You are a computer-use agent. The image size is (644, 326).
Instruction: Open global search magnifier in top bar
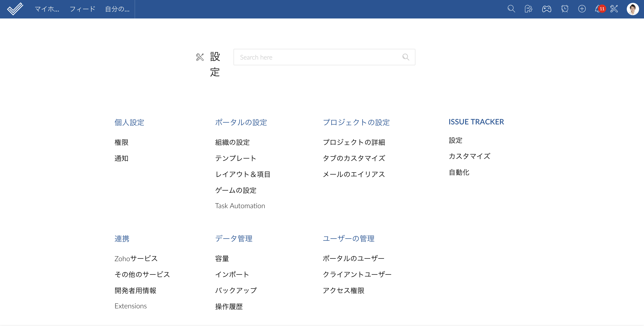click(x=511, y=9)
